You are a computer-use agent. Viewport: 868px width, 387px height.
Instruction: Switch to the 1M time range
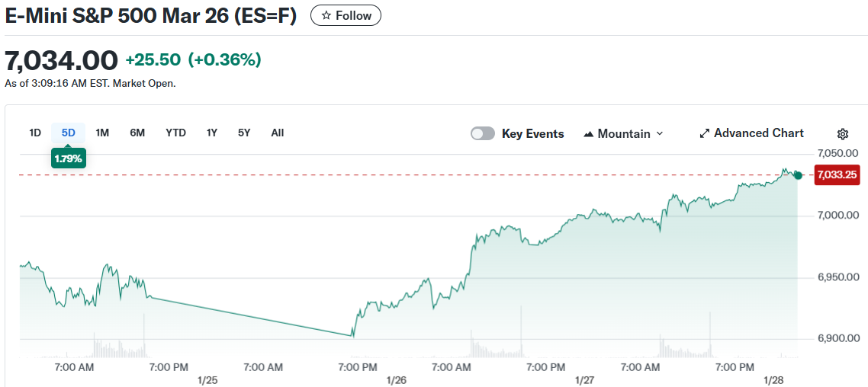pos(102,133)
